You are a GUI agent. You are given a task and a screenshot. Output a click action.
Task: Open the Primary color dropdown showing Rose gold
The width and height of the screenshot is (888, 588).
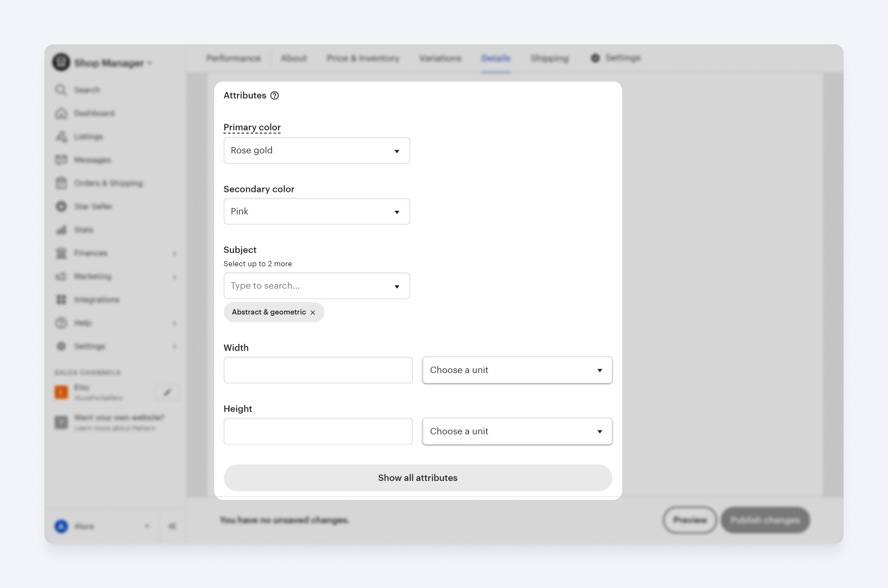pyautogui.click(x=316, y=150)
